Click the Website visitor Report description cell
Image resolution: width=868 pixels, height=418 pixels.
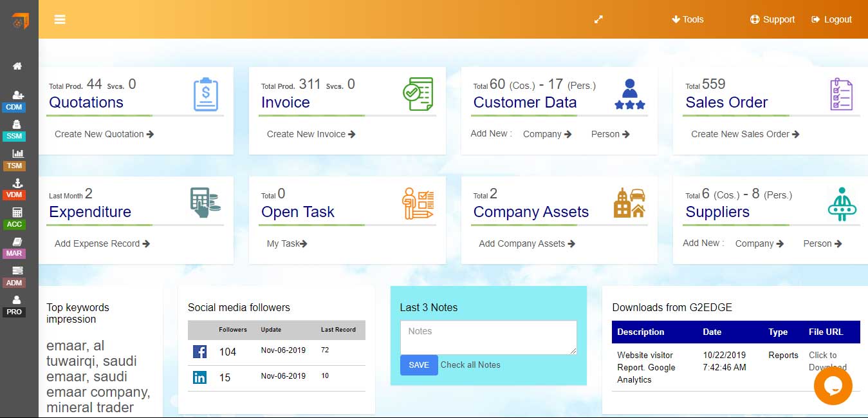646,367
